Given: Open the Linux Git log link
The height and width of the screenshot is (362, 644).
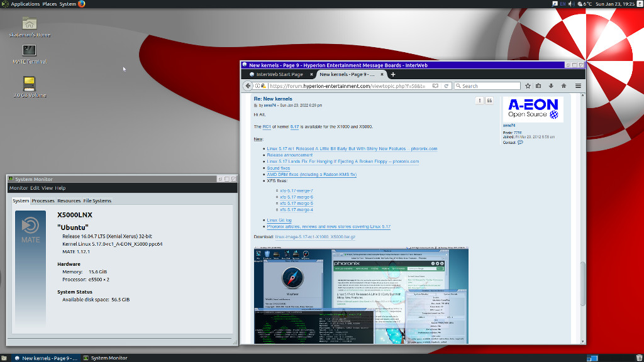Looking at the screenshot, I should (x=279, y=221).
